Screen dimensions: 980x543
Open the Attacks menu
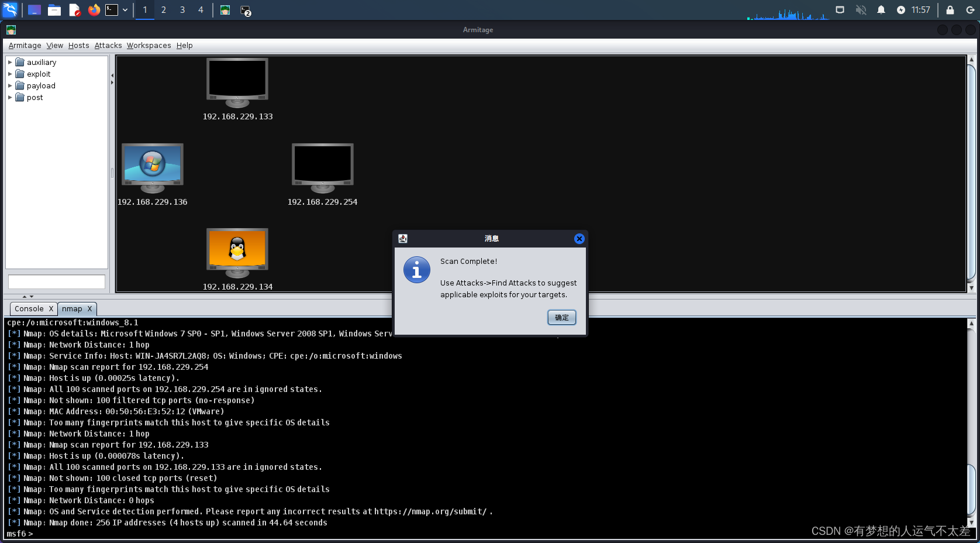pyautogui.click(x=108, y=46)
